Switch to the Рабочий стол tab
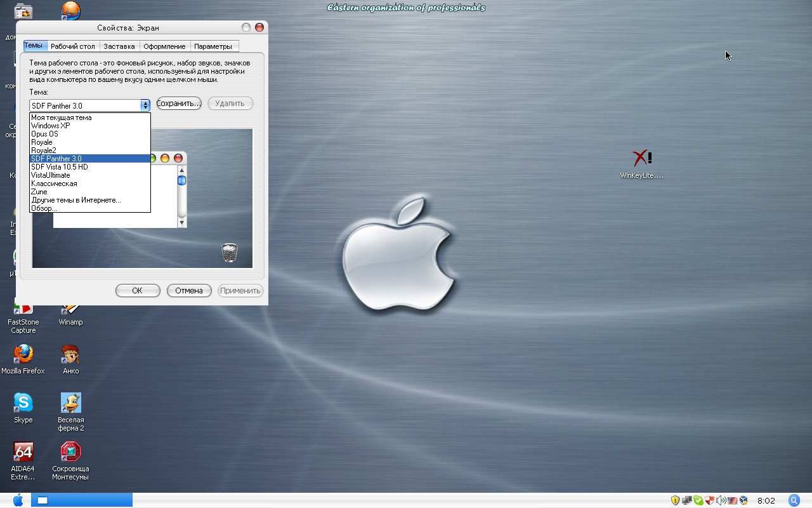Image resolution: width=812 pixels, height=508 pixels. [x=73, y=46]
